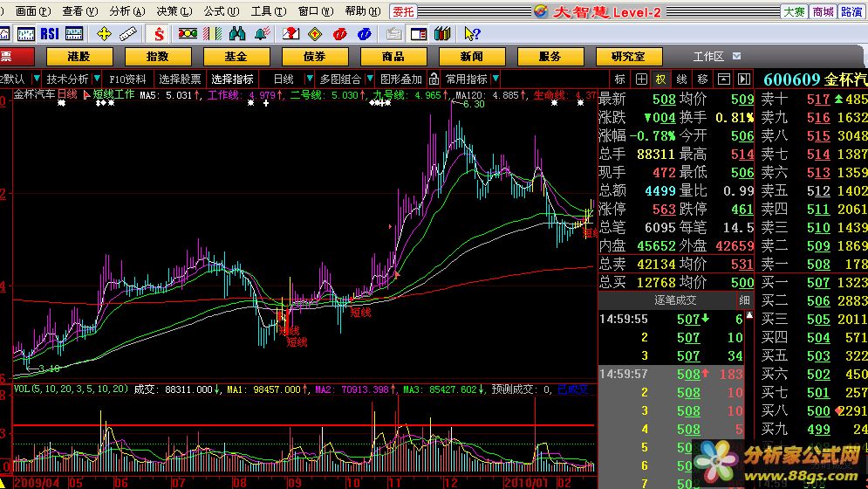Click the chart icon right of RSI
This screenshot has height=489, width=868.
pos(73,34)
